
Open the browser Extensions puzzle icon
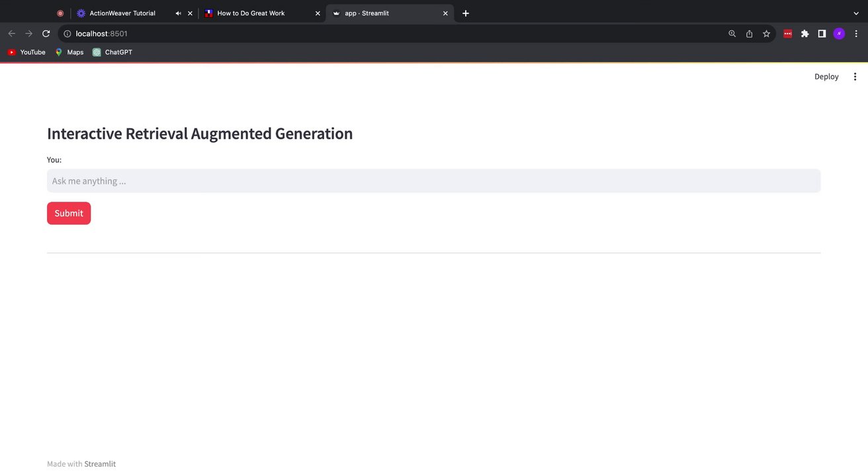click(804, 34)
